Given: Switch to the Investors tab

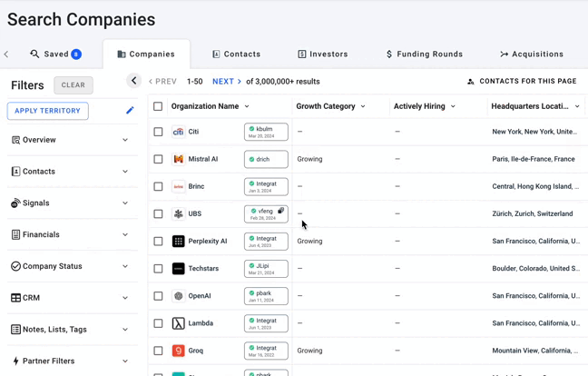Looking at the screenshot, I should (323, 54).
